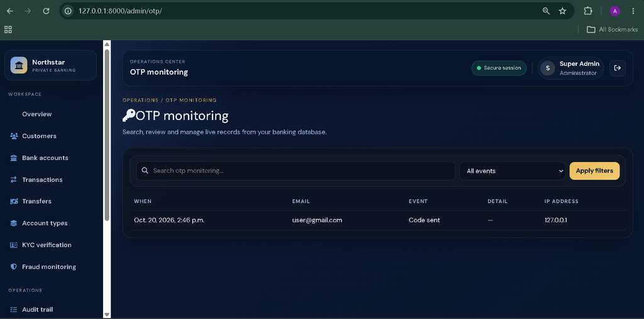Bookmark this page with the star icon
The height and width of the screenshot is (319, 644).
pos(562,11)
